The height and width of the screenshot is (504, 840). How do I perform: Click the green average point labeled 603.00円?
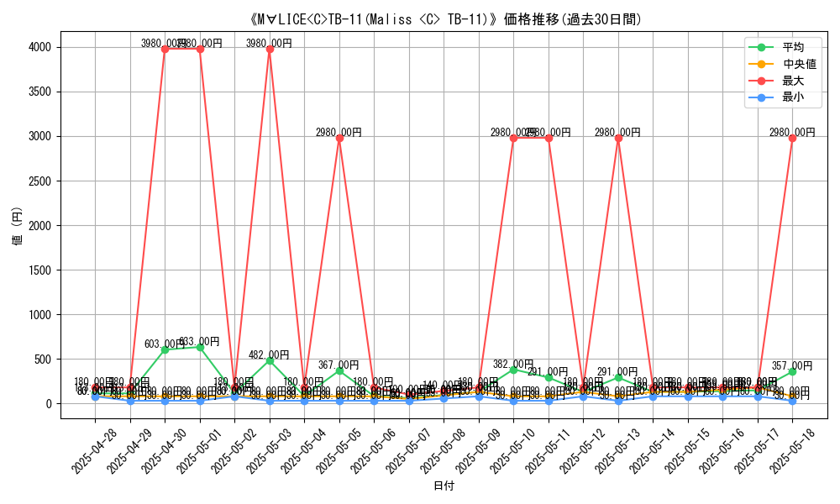point(165,349)
